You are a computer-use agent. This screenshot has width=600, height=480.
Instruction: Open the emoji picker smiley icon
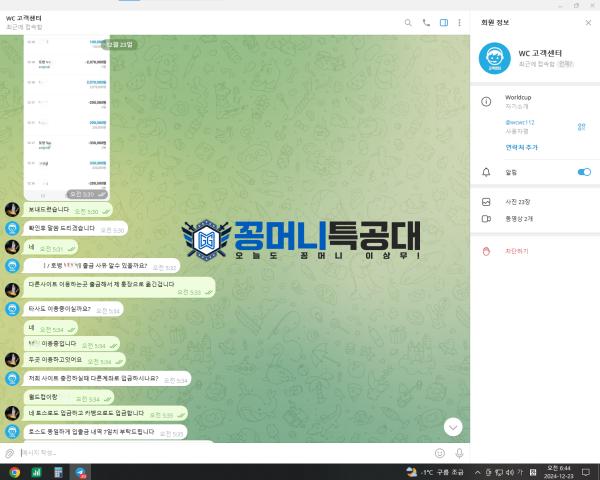(x=440, y=453)
